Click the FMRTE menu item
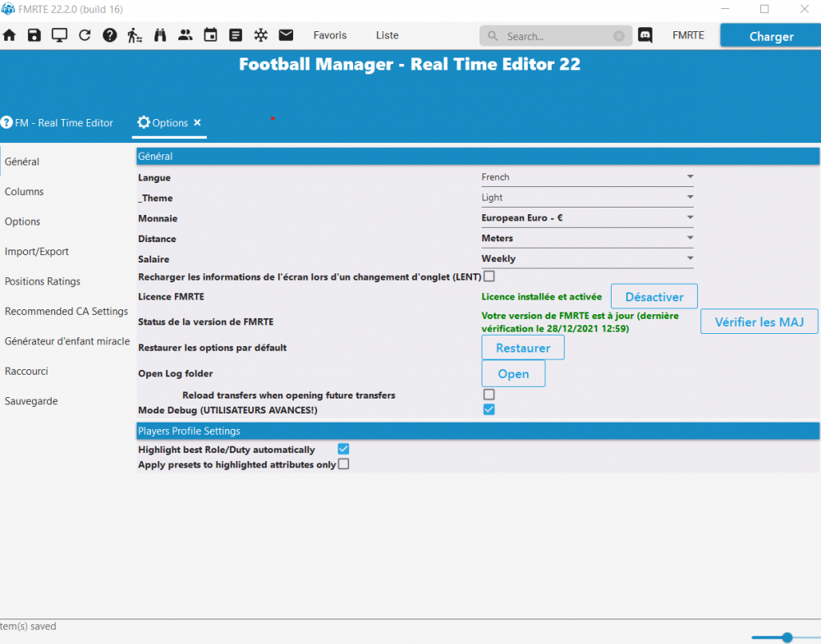The width and height of the screenshot is (821, 644). coord(688,35)
